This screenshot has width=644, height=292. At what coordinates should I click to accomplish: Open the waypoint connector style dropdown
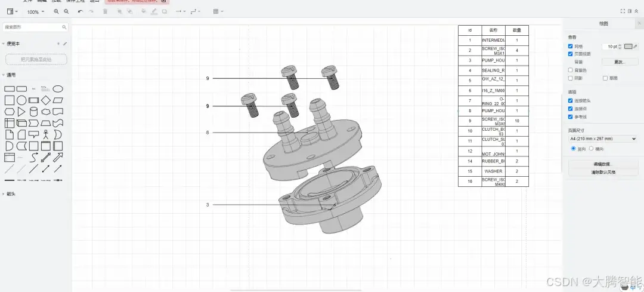tap(196, 11)
